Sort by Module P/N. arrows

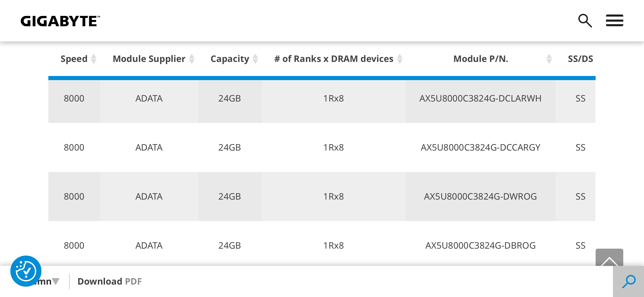click(549, 59)
